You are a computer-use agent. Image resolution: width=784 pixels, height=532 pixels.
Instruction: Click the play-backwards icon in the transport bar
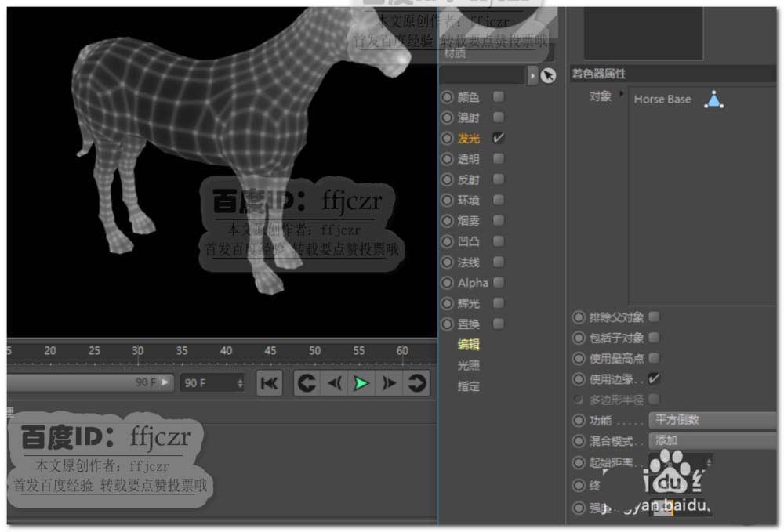(333, 384)
